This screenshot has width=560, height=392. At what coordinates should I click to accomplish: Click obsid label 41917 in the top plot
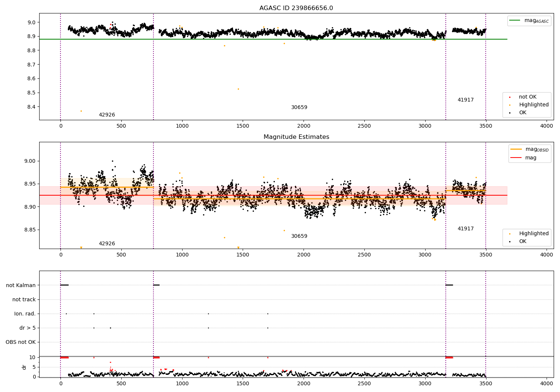point(466,100)
